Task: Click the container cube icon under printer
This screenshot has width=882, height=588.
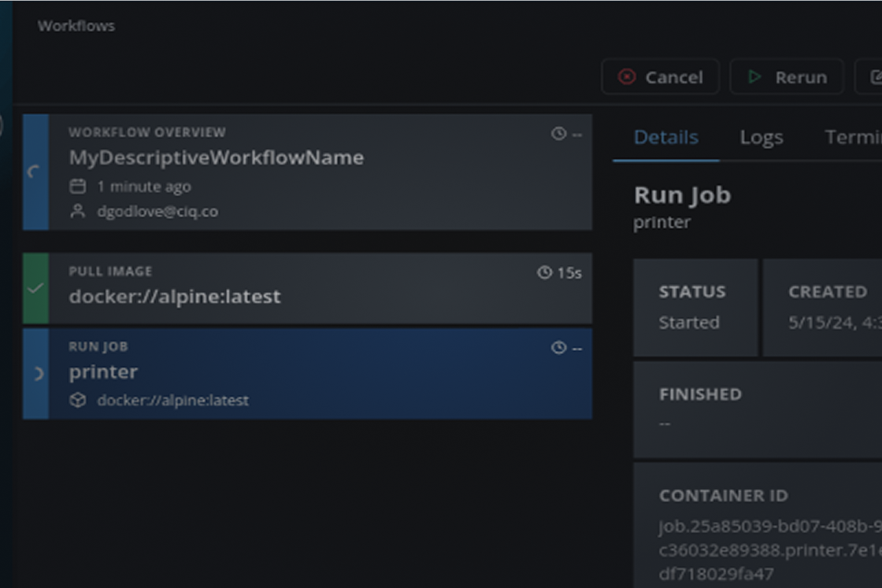Action: tap(77, 400)
